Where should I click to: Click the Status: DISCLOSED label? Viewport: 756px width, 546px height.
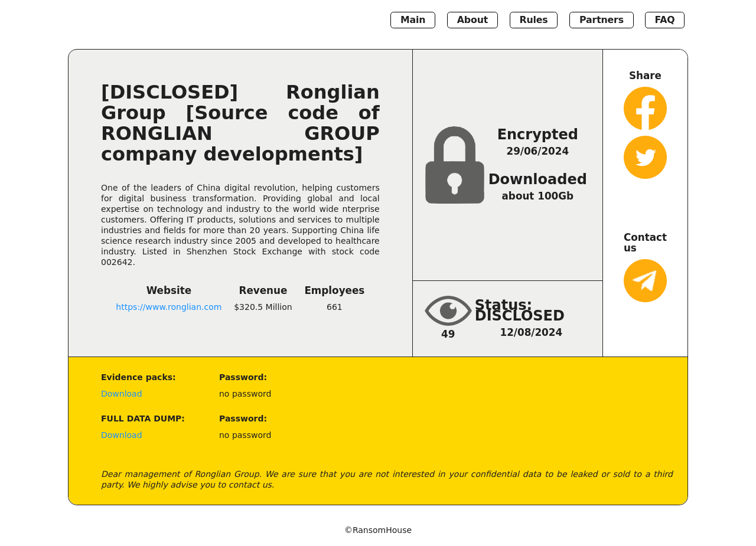pyautogui.click(x=519, y=310)
